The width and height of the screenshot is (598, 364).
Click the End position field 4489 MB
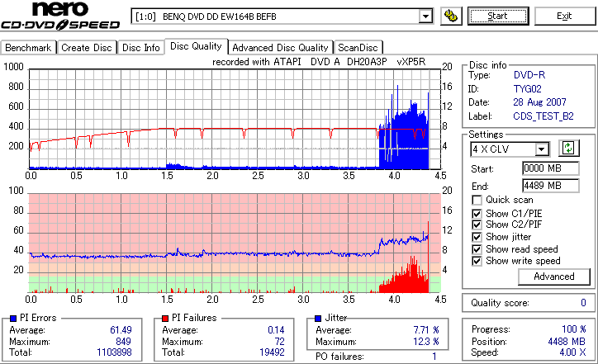coord(551,186)
